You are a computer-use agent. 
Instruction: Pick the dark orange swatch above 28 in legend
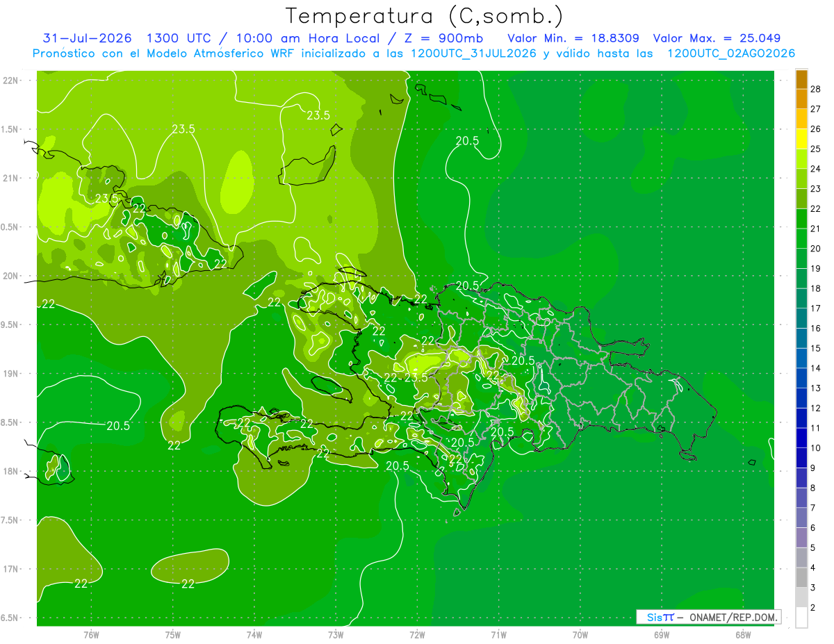coord(801,79)
